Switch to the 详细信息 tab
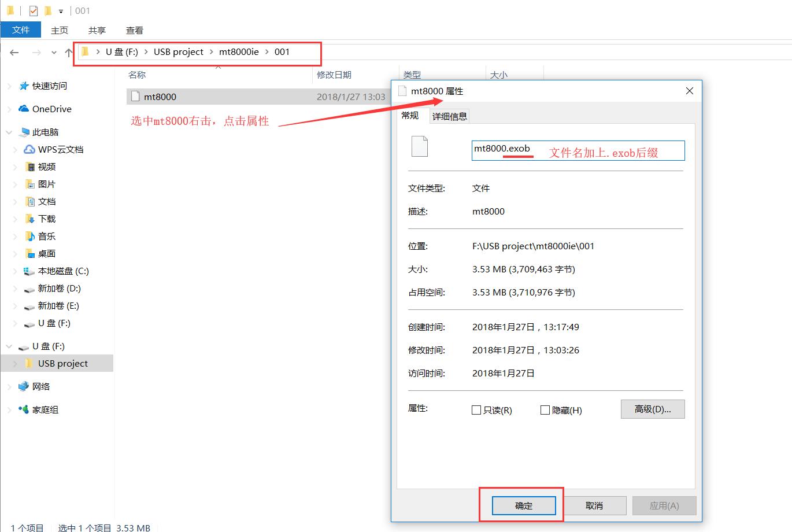Image resolution: width=792 pixels, height=532 pixels. click(x=450, y=116)
